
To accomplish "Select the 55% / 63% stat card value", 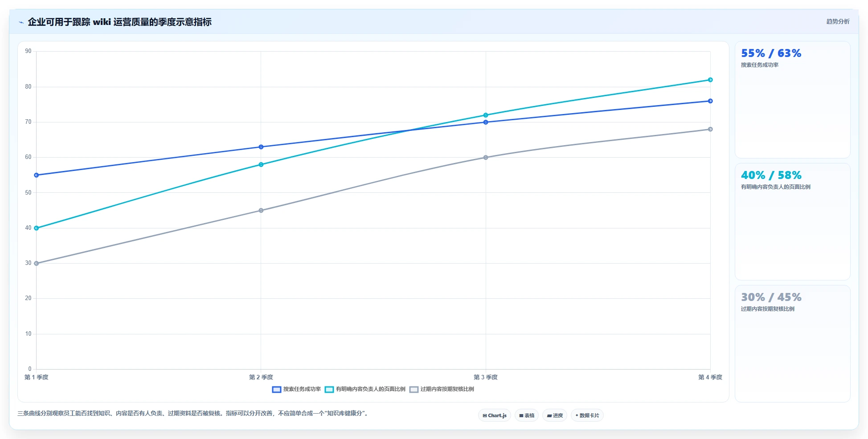I will (x=771, y=53).
